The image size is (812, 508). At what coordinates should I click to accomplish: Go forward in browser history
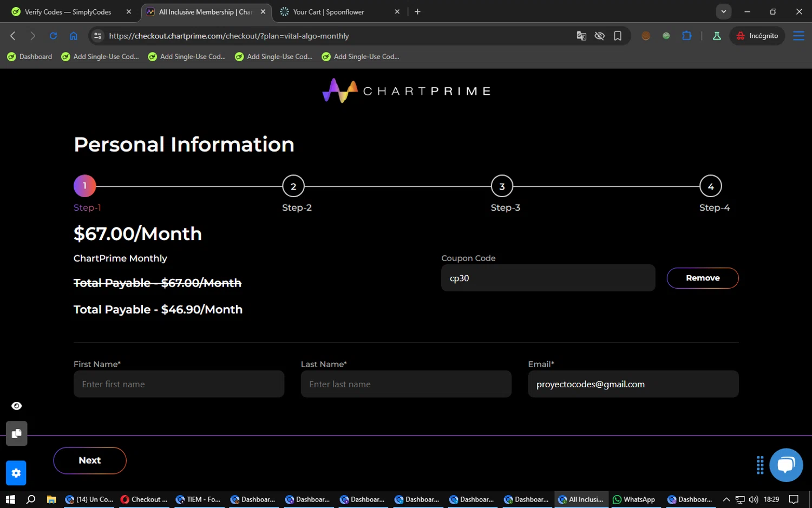click(x=32, y=36)
